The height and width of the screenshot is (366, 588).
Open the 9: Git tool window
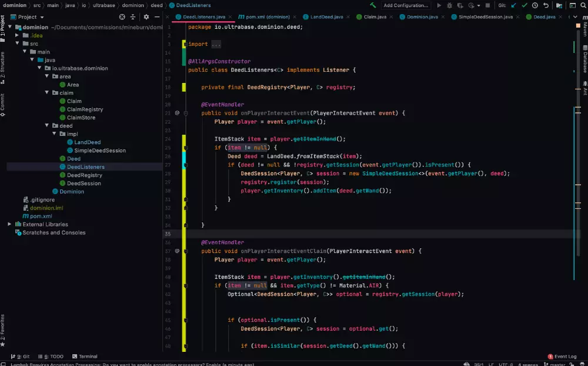click(x=20, y=357)
